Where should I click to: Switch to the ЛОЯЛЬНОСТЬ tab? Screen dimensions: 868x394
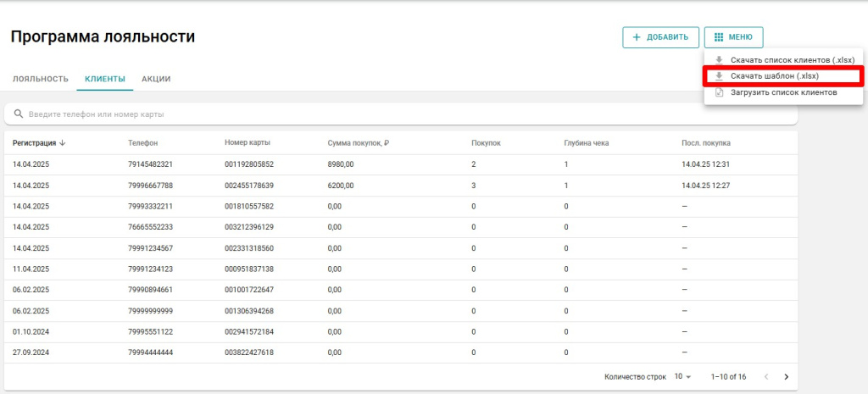coord(40,79)
